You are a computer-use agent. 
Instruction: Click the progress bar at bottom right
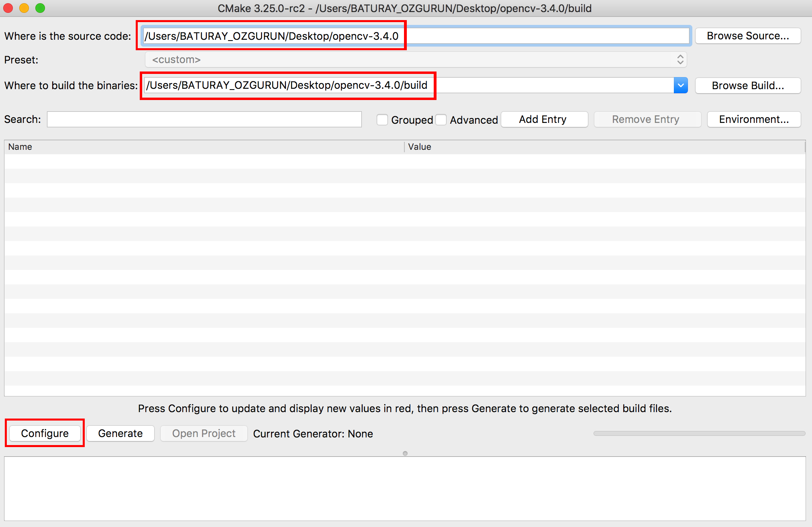pos(699,433)
